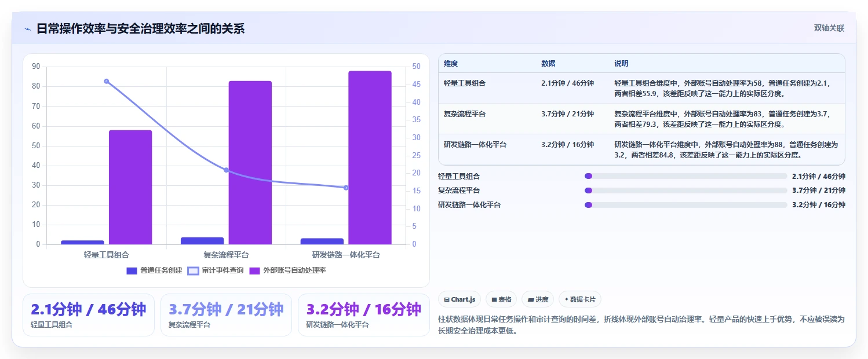Click the tall purple bar for 研发链路一体化平台

pyautogui.click(x=370, y=157)
